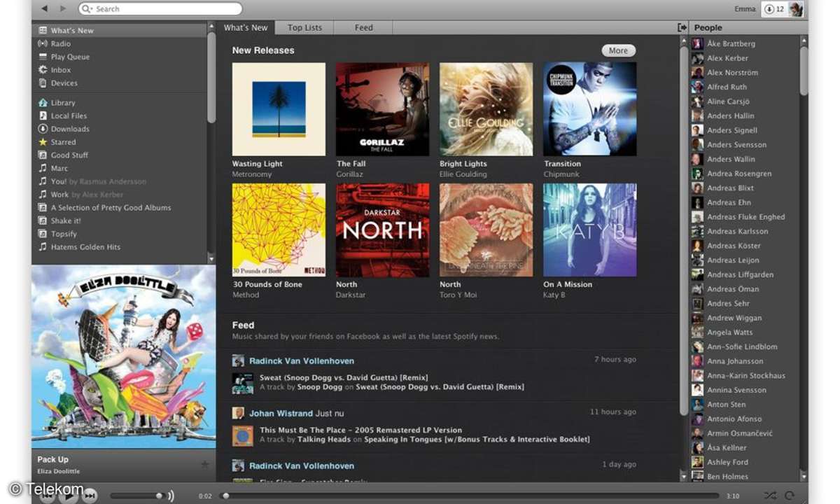Open the What's New sidebar item
Screen dimensions: 840x504
[x=119, y=30]
